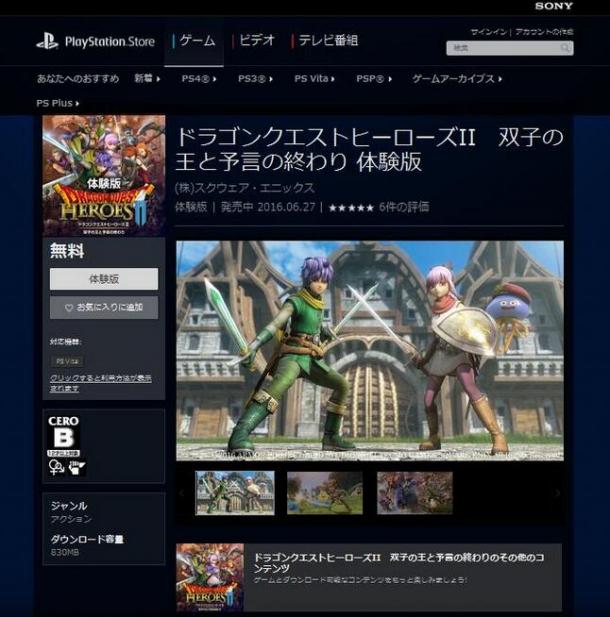
Task: Click the クリックすると利用方法が表示されます link
Action: (100, 383)
